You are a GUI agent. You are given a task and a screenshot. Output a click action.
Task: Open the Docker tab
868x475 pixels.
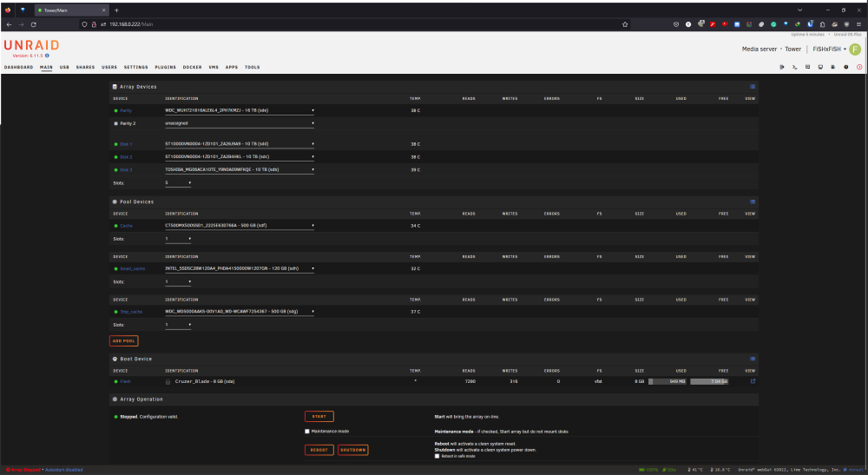[x=192, y=67]
